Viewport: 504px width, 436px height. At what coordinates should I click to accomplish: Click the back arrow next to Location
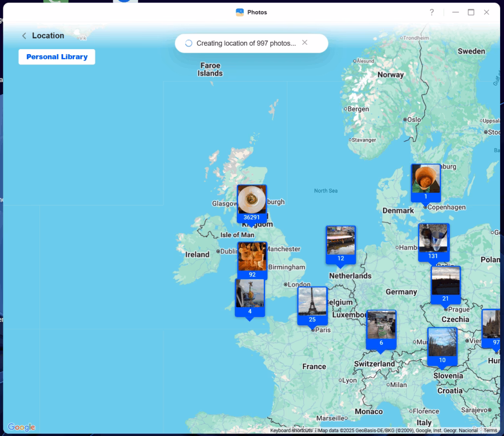(x=24, y=36)
